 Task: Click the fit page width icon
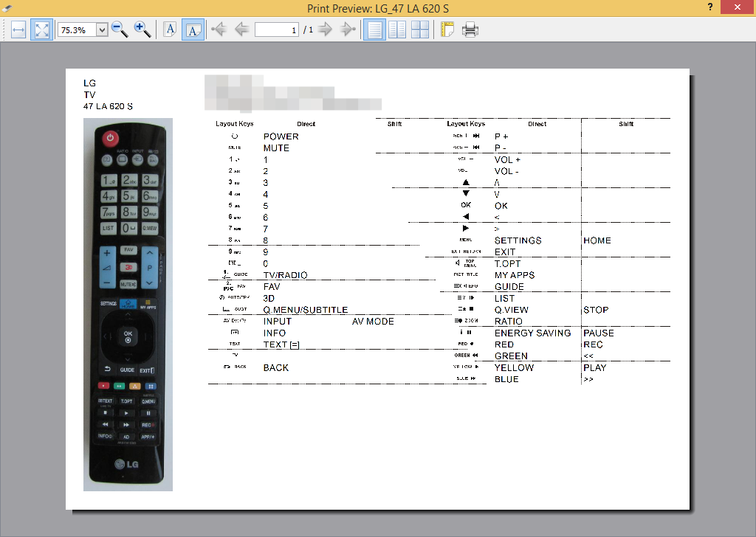point(18,30)
